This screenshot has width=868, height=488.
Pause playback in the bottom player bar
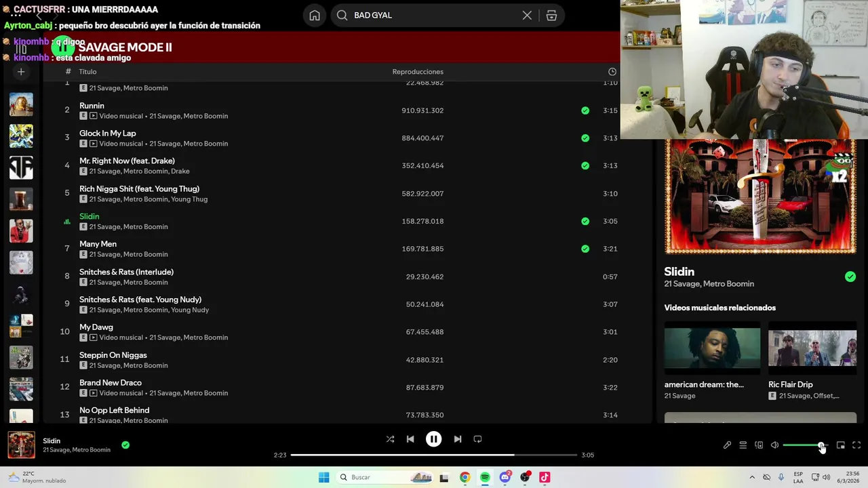[434, 439]
